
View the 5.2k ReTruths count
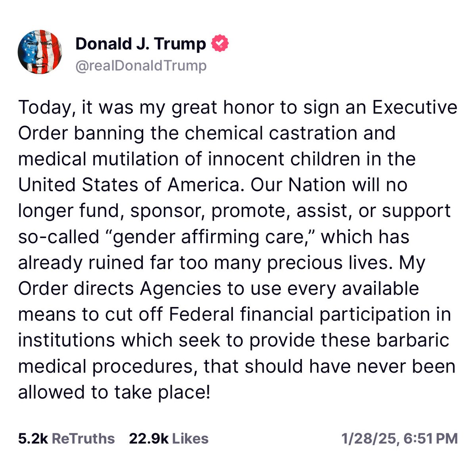[x=33, y=438]
